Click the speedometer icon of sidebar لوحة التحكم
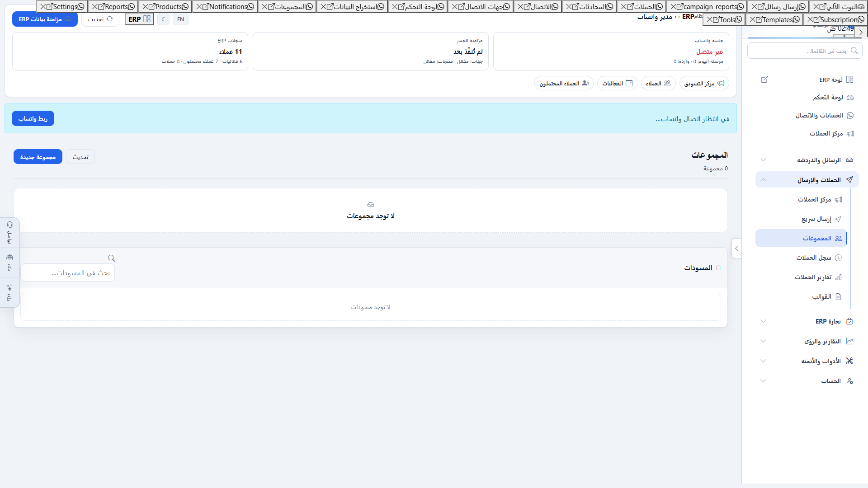 (x=850, y=98)
